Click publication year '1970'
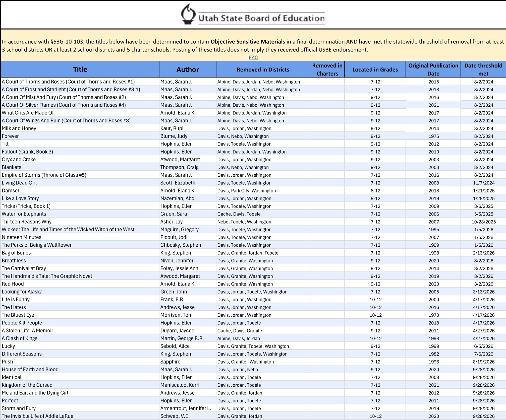The width and height of the screenshot is (506, 420). (x=433, y=315)
